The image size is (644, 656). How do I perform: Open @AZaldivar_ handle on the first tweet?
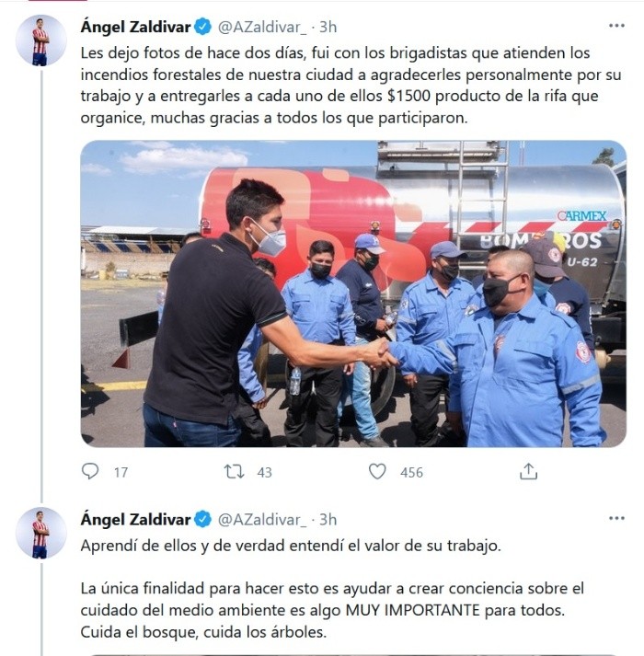coord(262,28)
